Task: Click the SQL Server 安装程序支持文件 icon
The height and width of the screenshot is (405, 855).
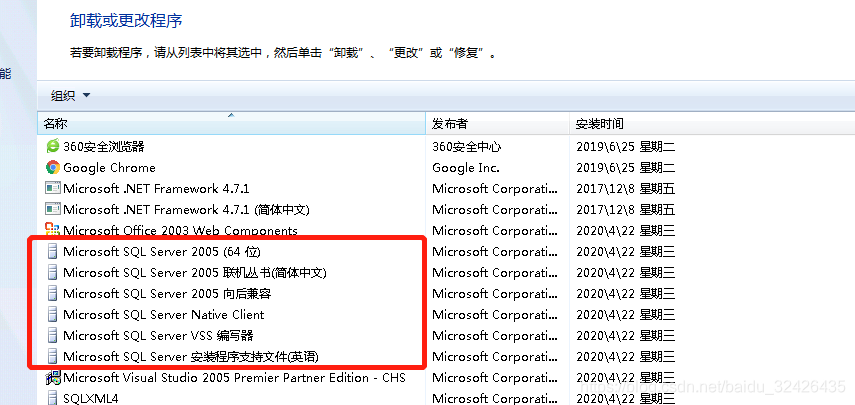Action: pos(53,356)
